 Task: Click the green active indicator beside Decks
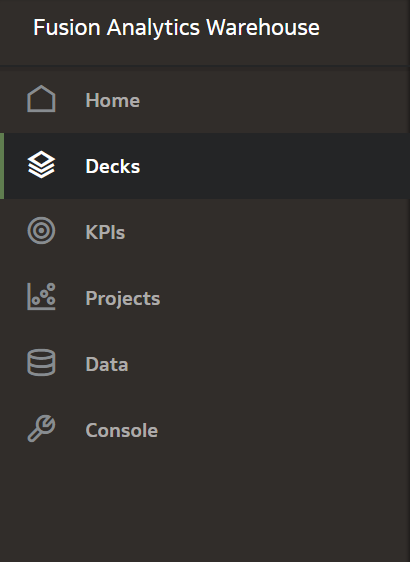pos(2,166)
